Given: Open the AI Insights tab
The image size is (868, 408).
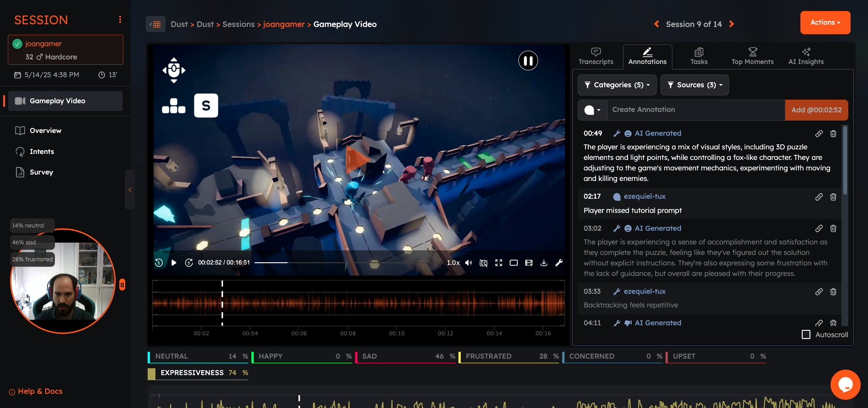Looking at the screenshot, I should coord(806,57).
